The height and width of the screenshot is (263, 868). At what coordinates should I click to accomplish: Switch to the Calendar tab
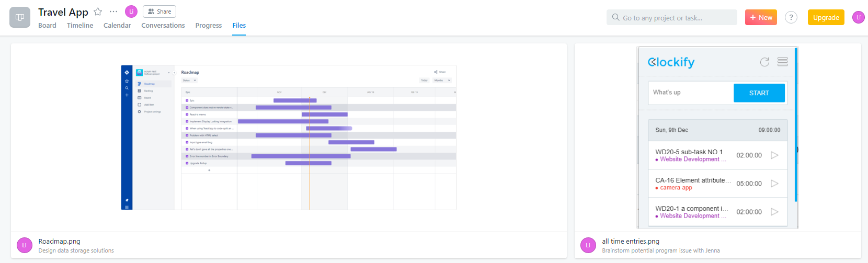coord(117,25)
